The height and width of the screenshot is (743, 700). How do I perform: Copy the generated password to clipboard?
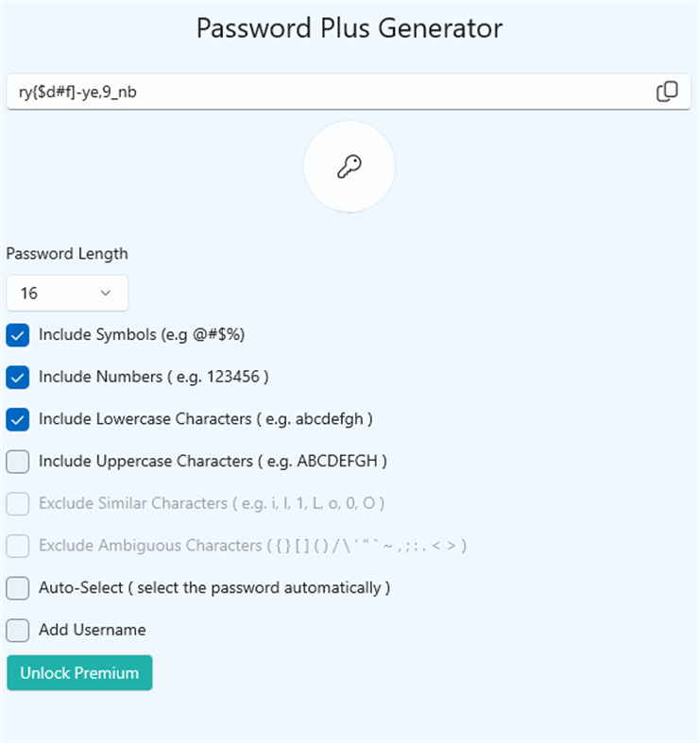[667, 92]
